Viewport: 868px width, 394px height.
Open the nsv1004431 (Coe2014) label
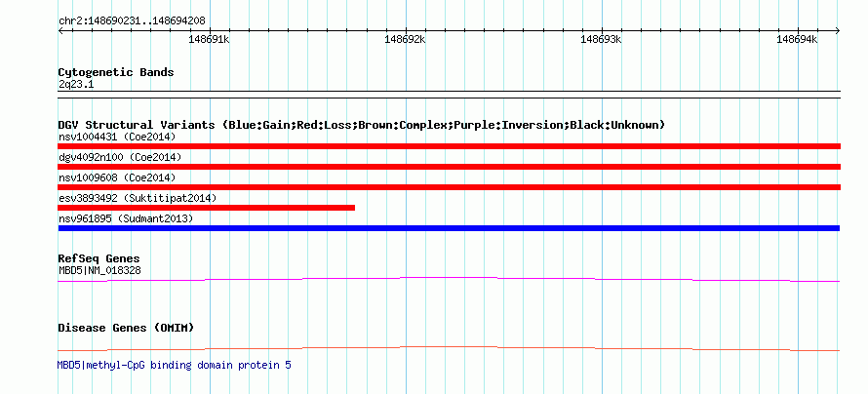[117, 137]
